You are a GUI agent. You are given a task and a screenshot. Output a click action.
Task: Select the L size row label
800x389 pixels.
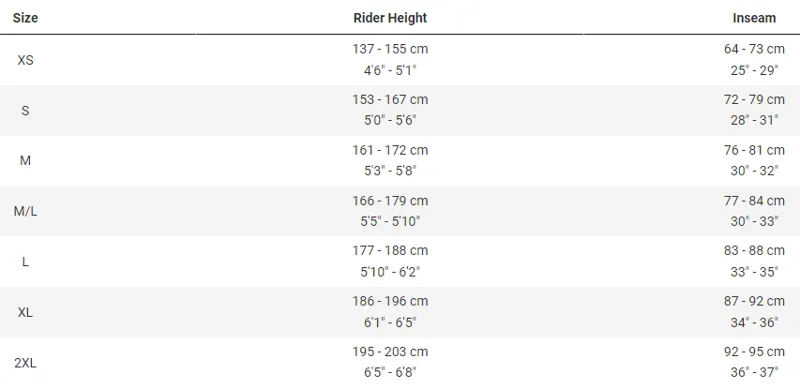tap(25, 262)
